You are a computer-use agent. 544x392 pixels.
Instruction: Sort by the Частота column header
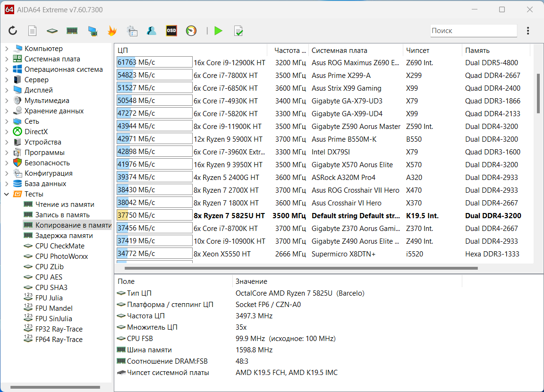287,51
